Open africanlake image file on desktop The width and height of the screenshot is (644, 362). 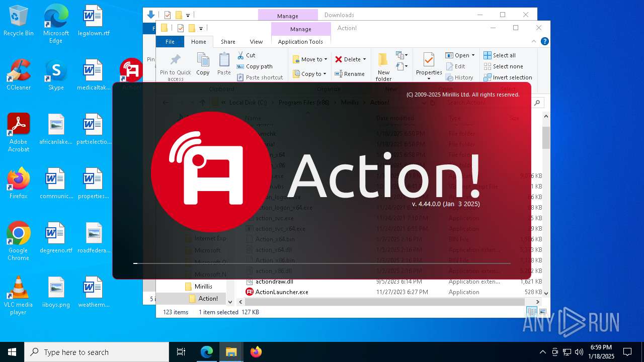pyautogui.click(x=56, y=130)
